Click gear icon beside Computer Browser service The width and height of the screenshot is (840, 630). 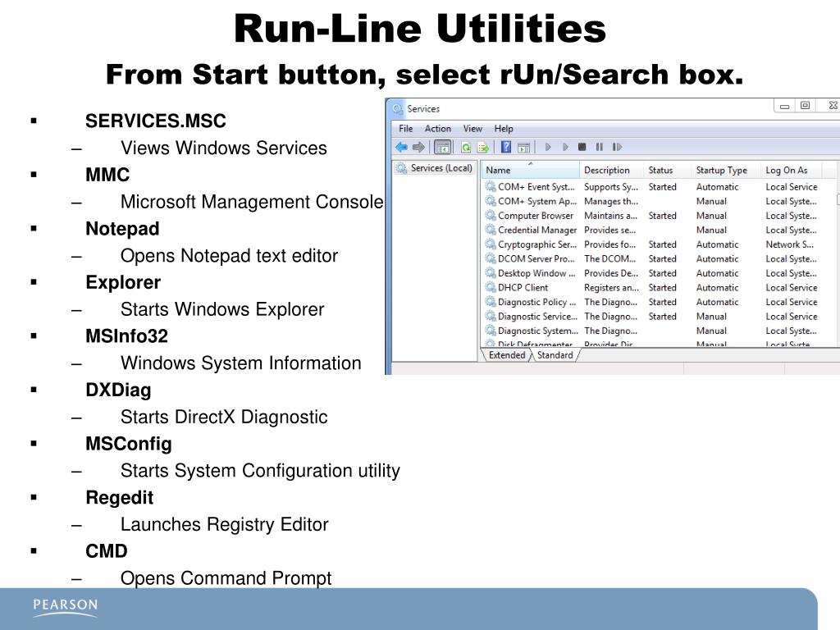491,216
